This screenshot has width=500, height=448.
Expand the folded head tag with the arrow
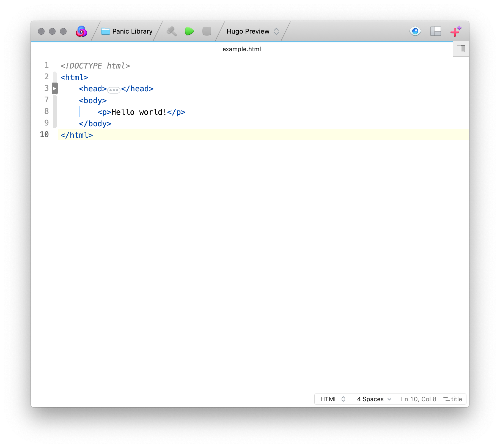(x=55, y=89)
